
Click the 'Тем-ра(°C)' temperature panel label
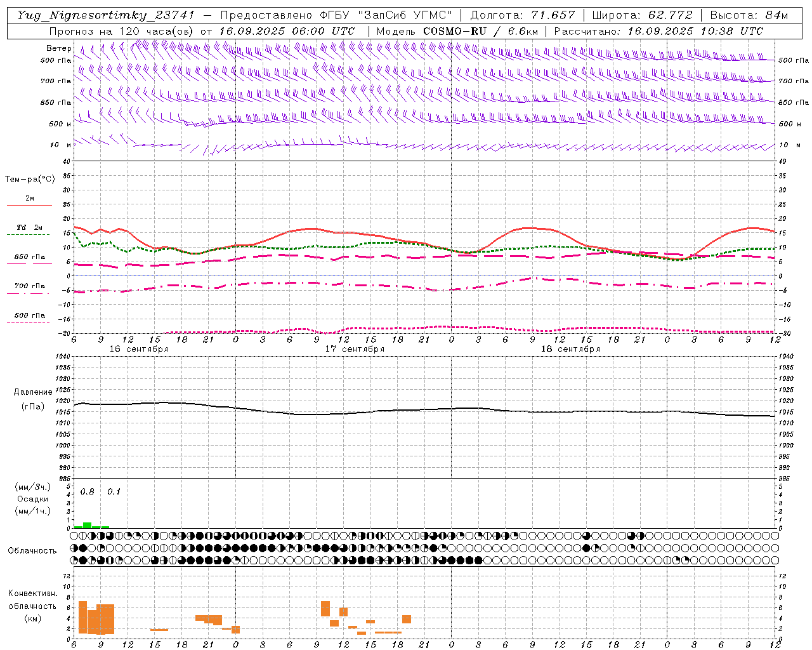(x=30, y=180)
